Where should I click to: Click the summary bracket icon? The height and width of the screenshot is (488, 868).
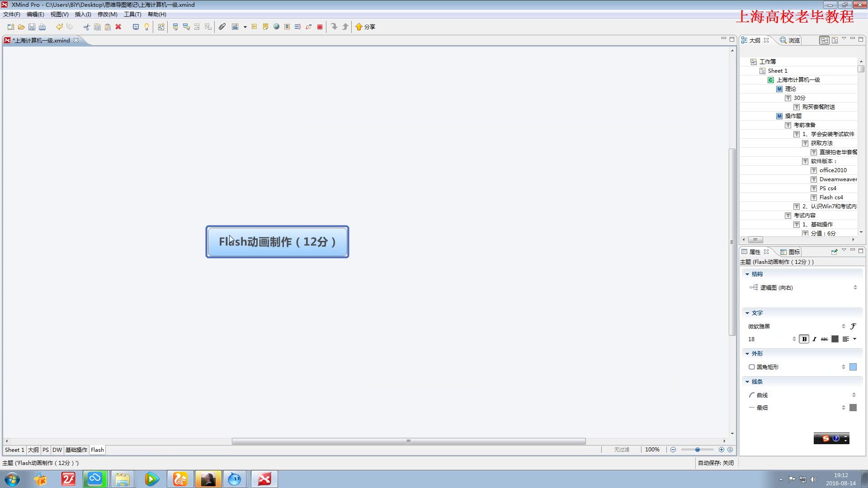pyautogui.click(x=297, y=27)
